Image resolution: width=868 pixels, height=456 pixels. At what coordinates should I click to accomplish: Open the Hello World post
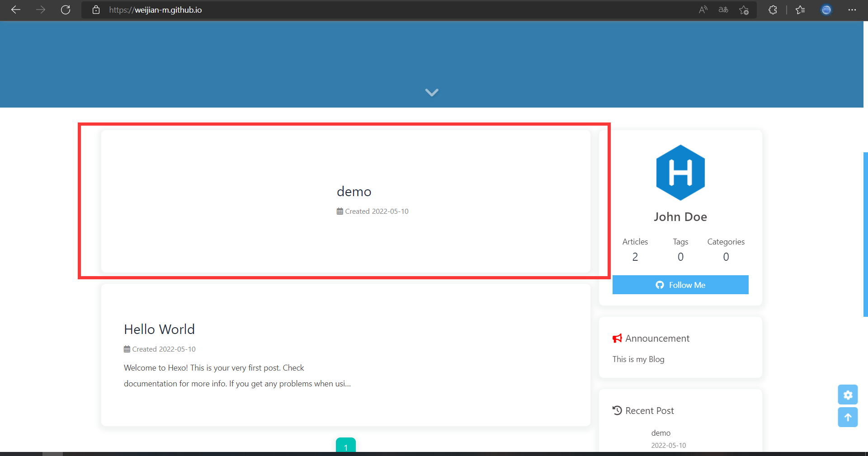tap(159, 329)
